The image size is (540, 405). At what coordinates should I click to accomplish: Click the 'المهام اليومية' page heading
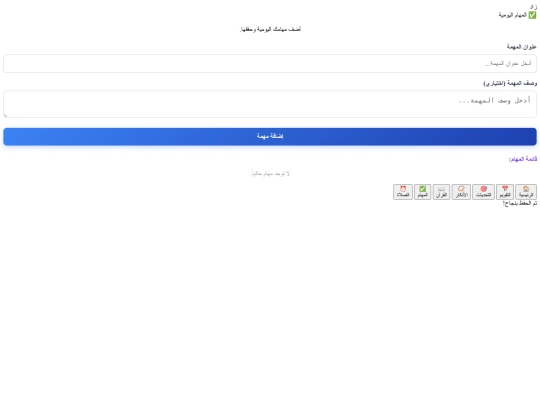coord(517,15)
